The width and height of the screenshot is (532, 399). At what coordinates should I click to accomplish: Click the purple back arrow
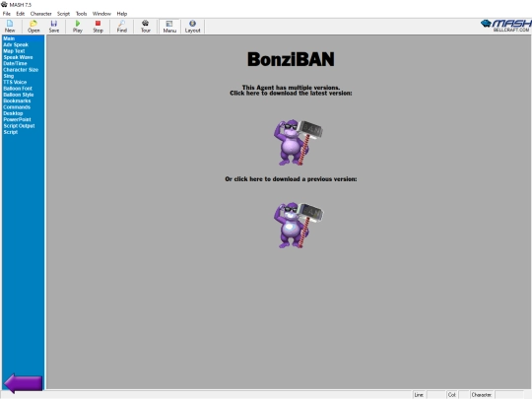tap(23, 383)
